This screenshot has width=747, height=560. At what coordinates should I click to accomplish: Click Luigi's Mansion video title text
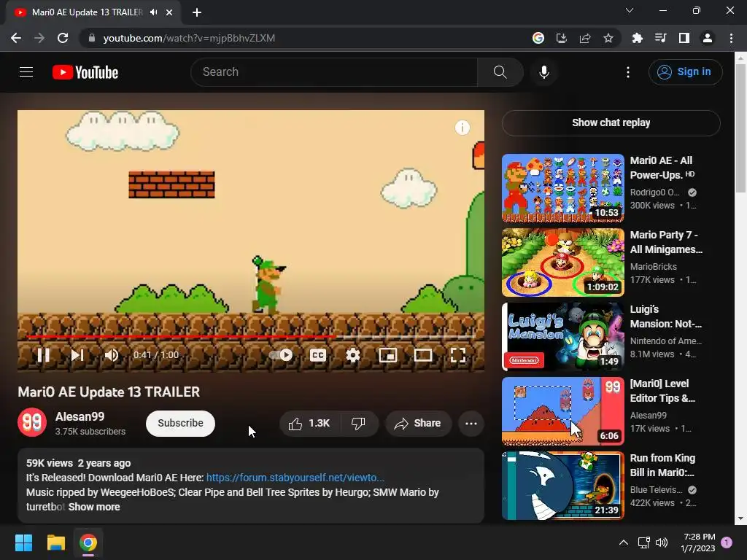[665, 316]
